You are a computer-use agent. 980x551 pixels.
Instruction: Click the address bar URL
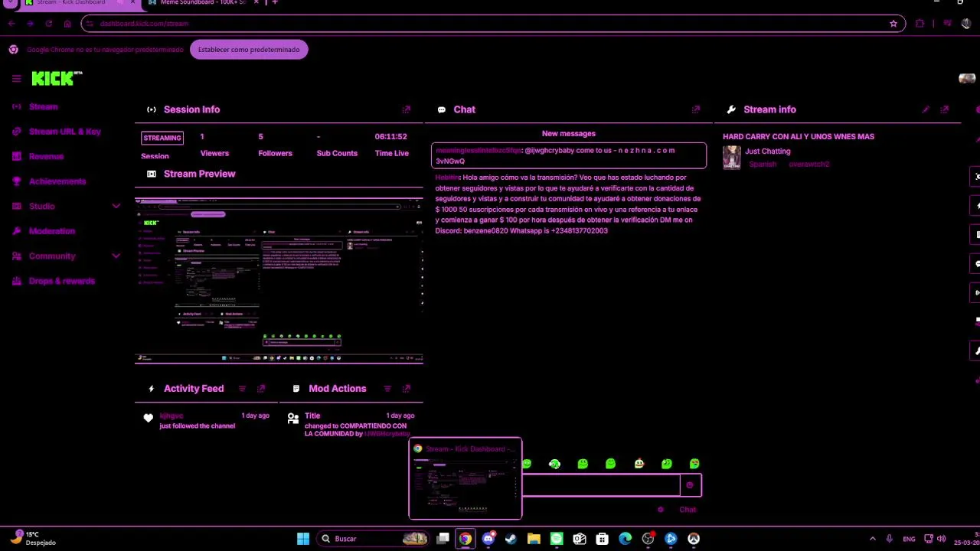144,24
